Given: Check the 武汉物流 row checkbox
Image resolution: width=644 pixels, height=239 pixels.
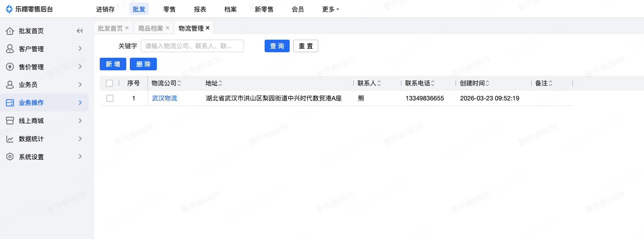Looking at the screenshot, I should coord(109,98).
